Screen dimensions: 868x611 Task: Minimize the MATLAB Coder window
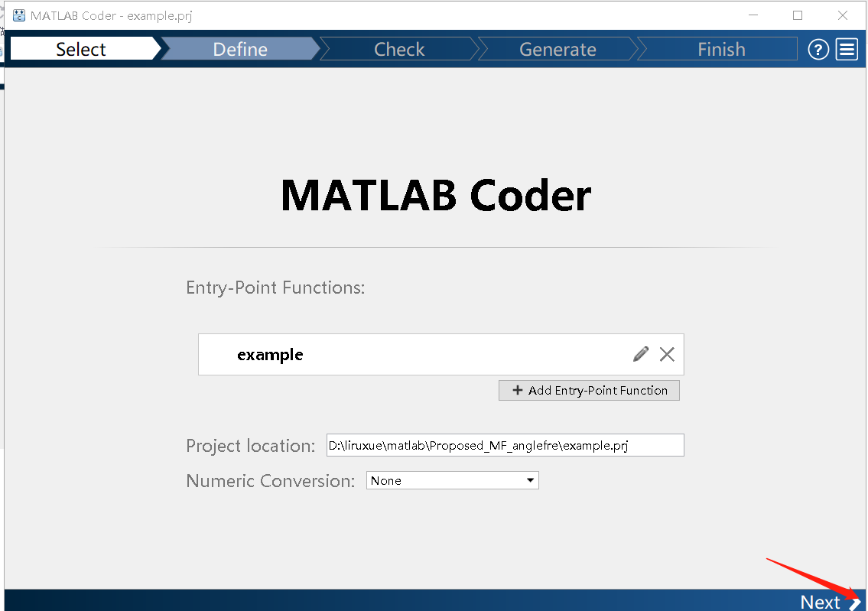[753, 15]
